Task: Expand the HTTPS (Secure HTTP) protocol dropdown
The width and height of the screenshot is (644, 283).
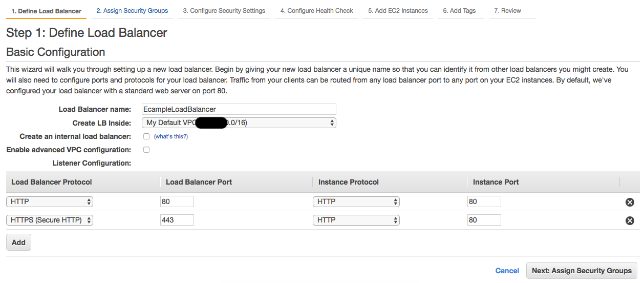Action: point(50,220)
